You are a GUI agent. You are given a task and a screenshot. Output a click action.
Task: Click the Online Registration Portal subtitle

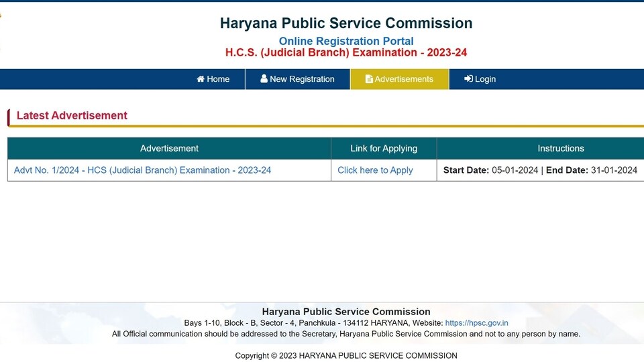[346, 41]
